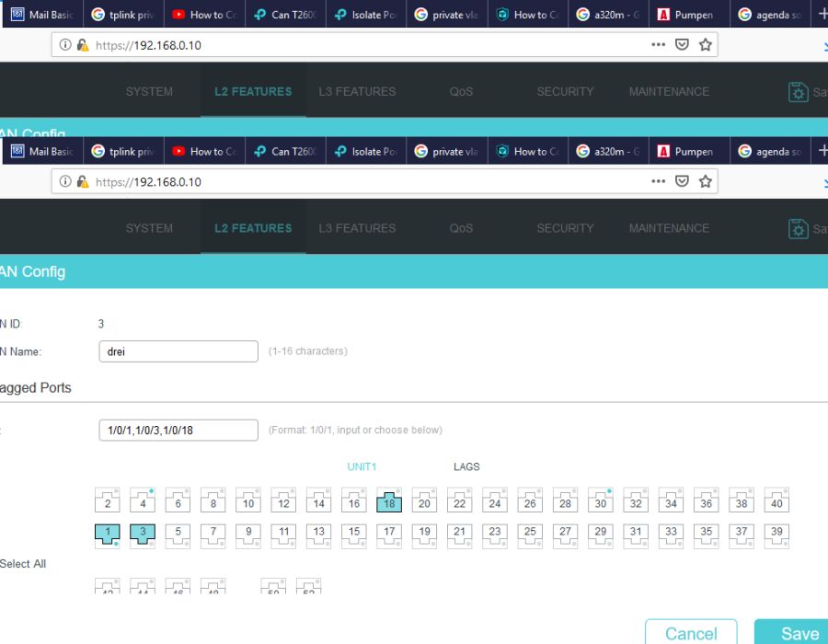Image resolution: width=828 pixels, height=644 pixels.
Task: Cancel the VLAN config changes
Action: (x=691, y=632)
